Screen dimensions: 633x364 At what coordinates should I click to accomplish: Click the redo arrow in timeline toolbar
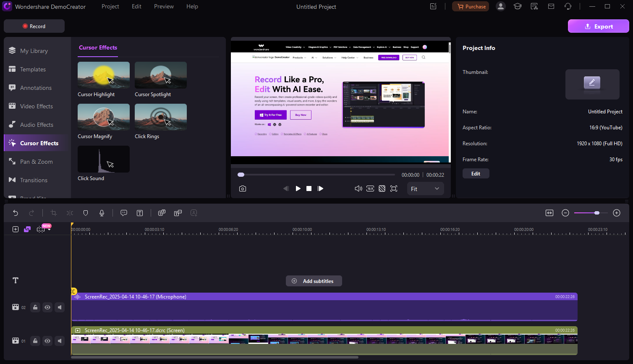pyautogui.click(x=31, y=213)
